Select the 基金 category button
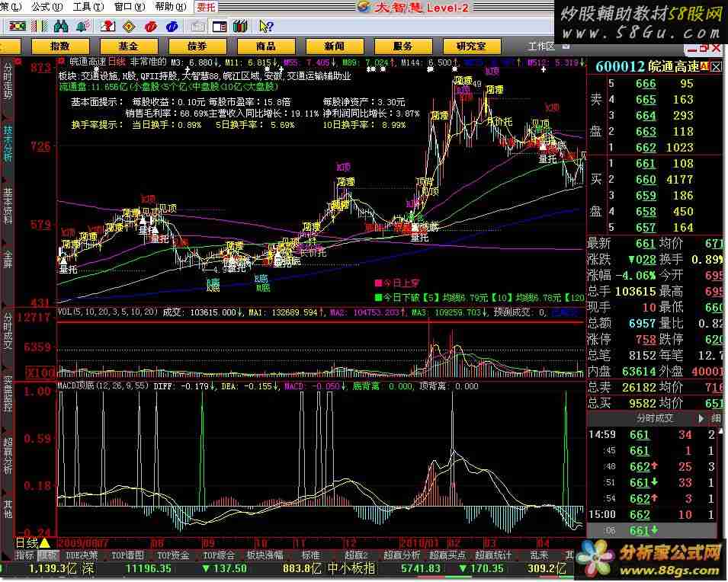 click(x=129, y=46)
